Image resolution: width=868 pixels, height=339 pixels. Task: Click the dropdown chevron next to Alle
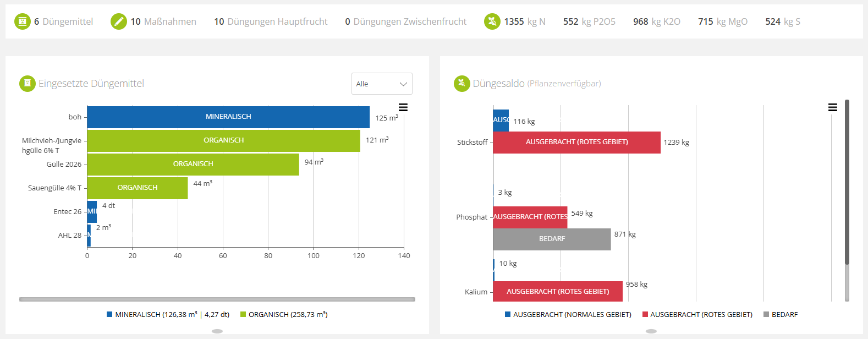pyautogui.click(x=403, y=84)
